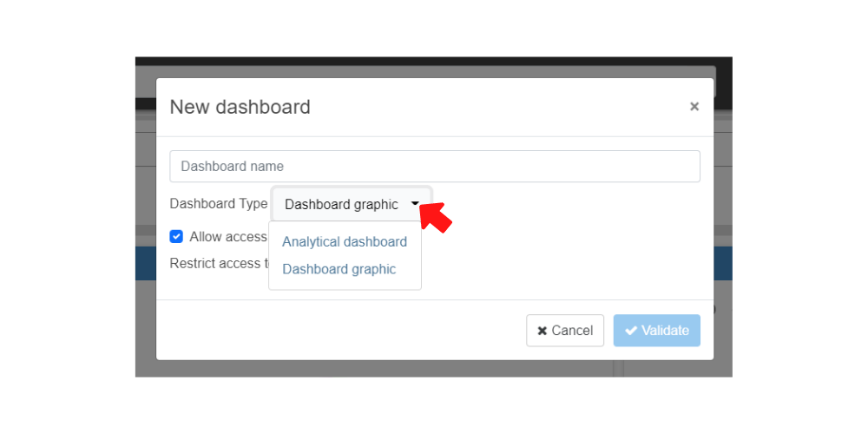Close the New dashboard dialog
Screen dimensions: 868x434
694,107
